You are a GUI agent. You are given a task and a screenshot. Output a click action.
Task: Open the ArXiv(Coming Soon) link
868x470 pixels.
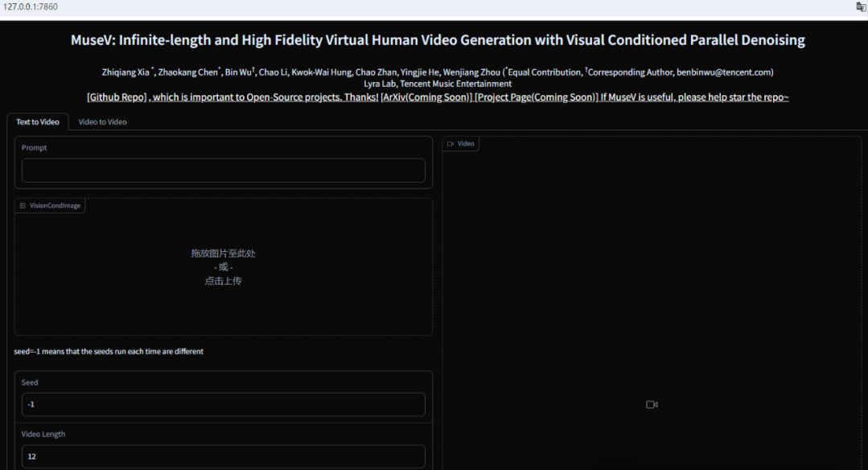[426, 97]
